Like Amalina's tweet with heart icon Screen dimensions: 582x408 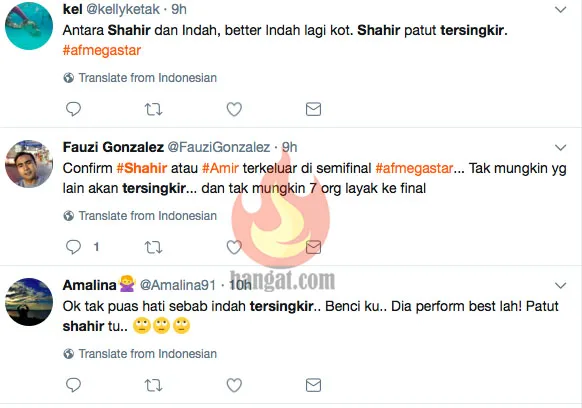(x=234, y=385)
